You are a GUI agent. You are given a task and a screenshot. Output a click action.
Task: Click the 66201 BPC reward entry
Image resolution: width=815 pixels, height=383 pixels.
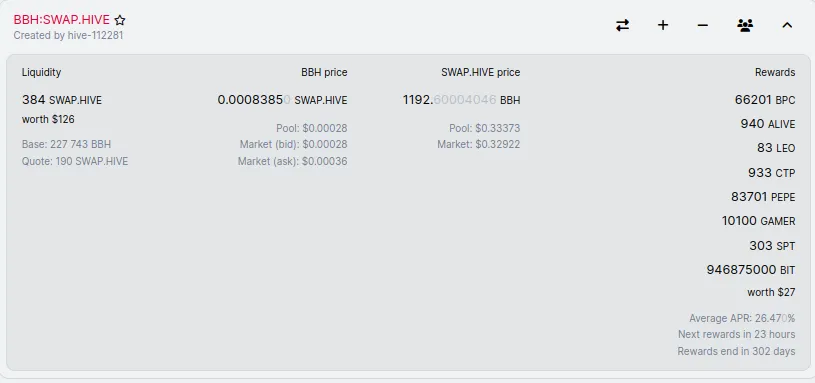pos(765,100)
